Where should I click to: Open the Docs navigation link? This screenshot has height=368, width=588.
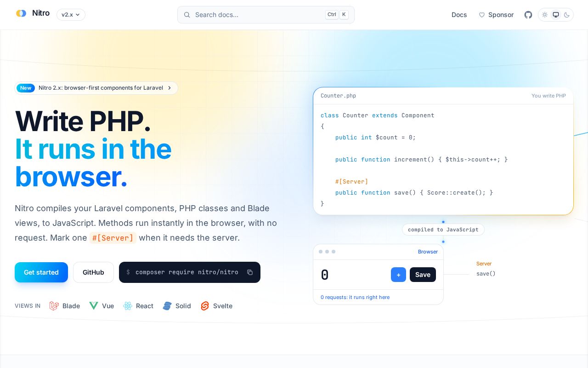click(x=459, y=15)
